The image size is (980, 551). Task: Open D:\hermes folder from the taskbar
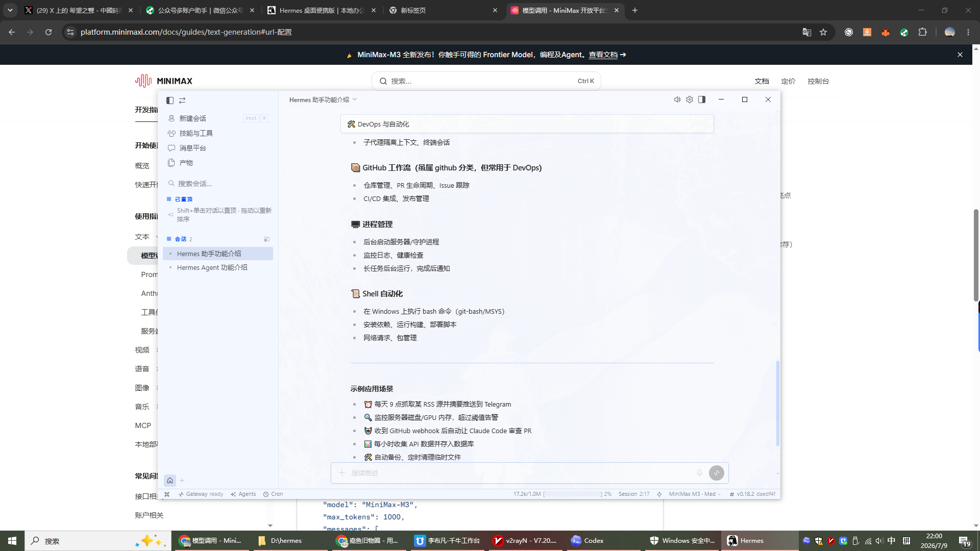tap(289, 541)
